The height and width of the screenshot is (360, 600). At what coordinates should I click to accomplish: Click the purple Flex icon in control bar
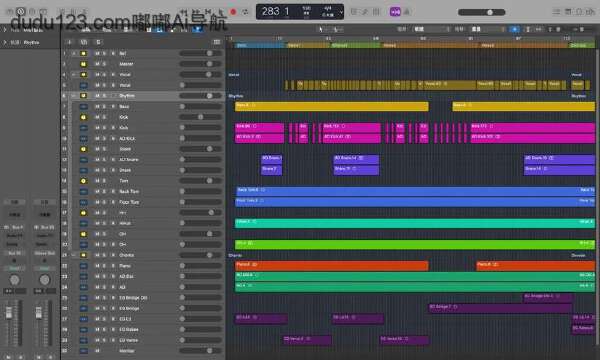(395, 12)
